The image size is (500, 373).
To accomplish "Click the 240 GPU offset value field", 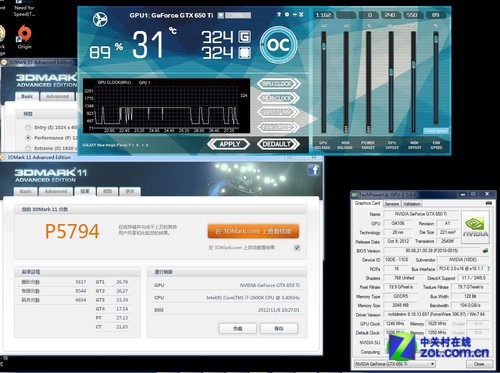I will tap(390, 15).
